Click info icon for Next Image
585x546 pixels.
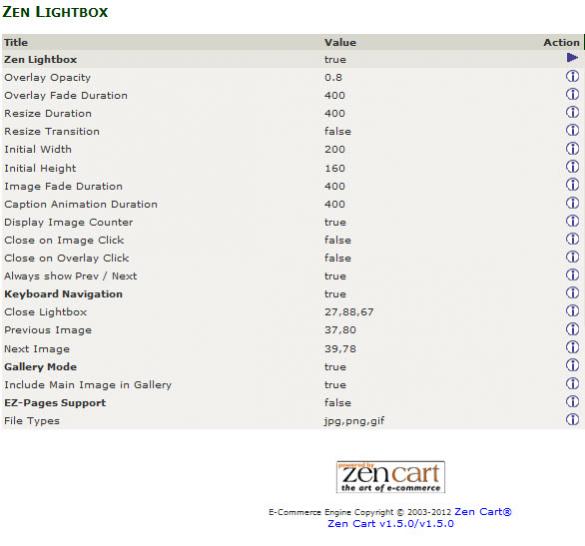click(x=572, y=347)
